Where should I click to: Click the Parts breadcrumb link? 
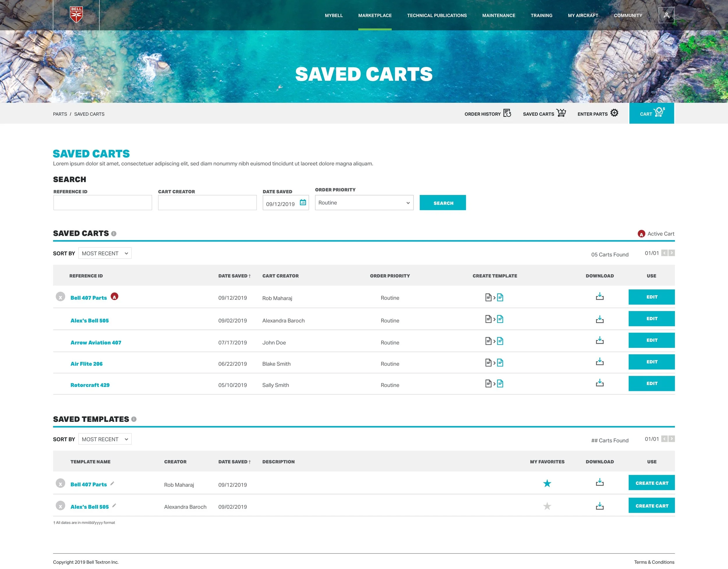60,114
